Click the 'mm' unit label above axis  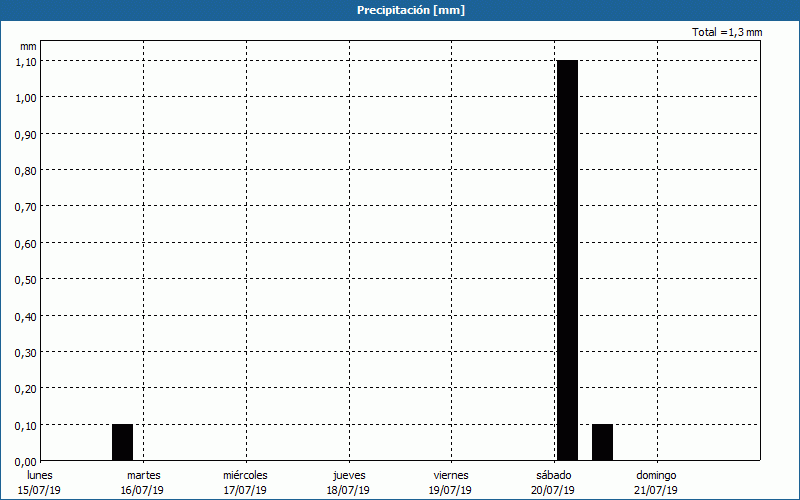[x=29, y=46]
